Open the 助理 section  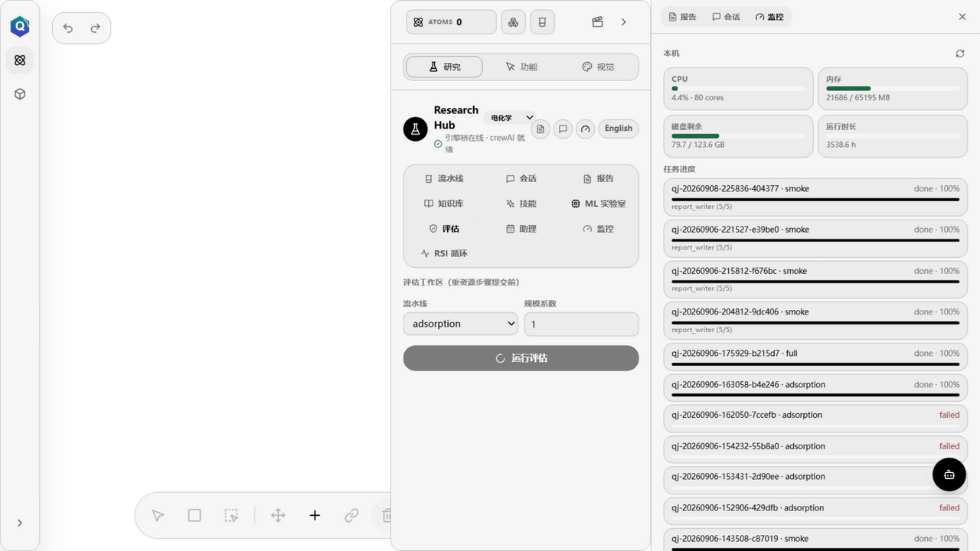click(x=521, y=229)
